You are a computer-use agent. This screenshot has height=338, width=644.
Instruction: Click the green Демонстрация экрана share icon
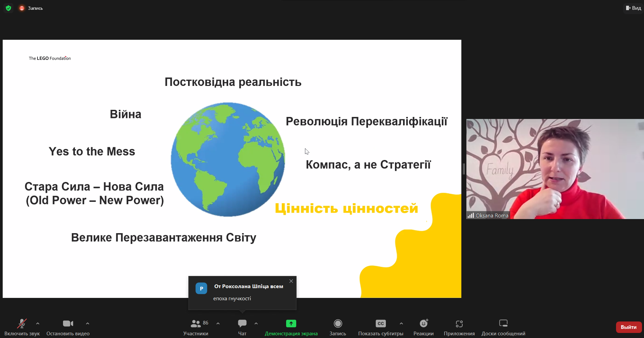[x=291, y=324]
